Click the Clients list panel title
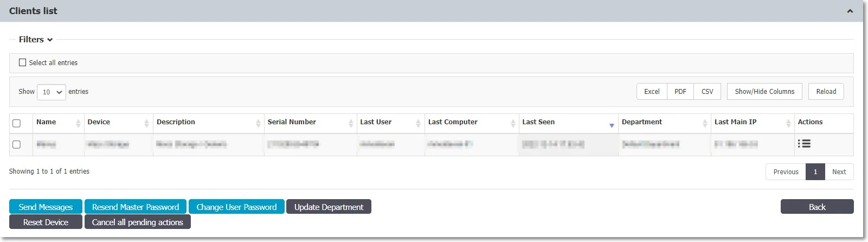This screenshot has height=242, width=868. (33, 11)
